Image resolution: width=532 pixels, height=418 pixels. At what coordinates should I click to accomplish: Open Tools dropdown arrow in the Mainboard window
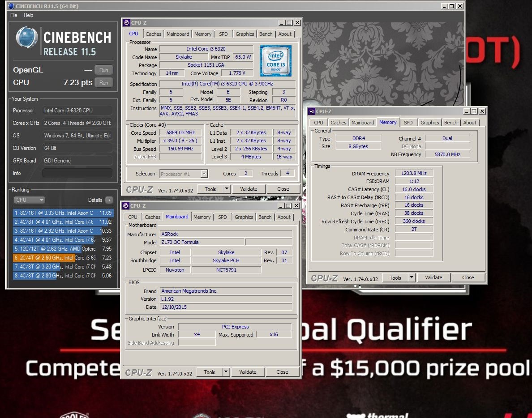[x=226, y=372]
